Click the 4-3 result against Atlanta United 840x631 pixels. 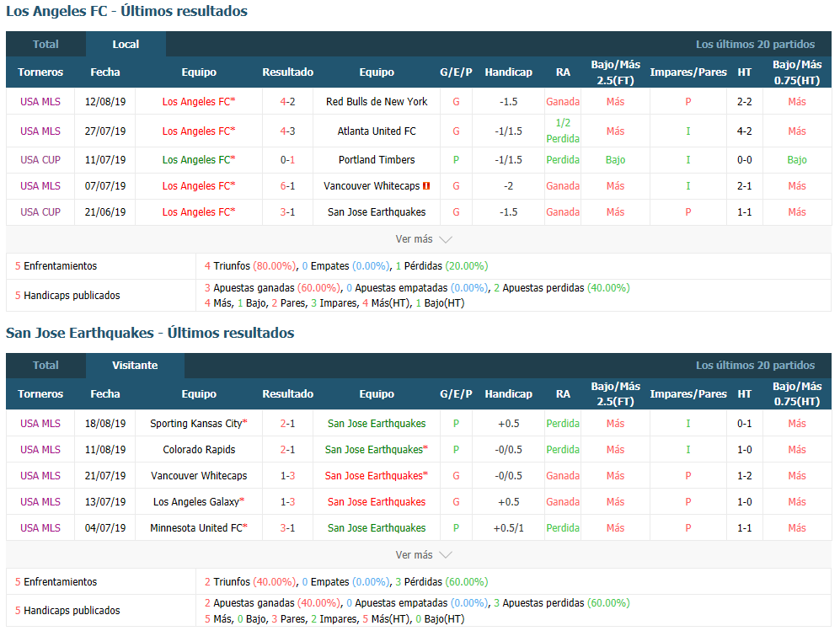287,131
